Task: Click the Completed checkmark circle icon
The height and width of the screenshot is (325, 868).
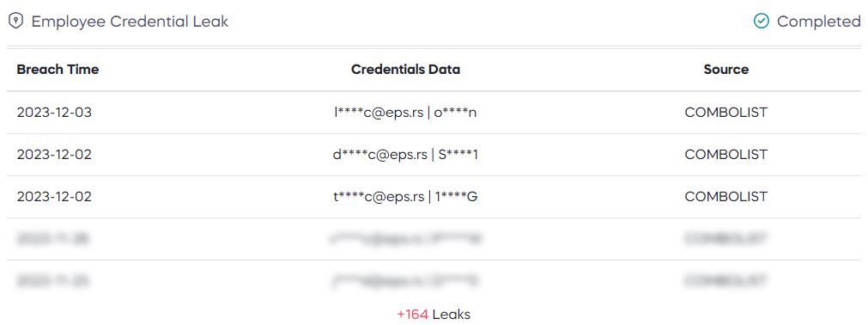Action: pos(762,21)
